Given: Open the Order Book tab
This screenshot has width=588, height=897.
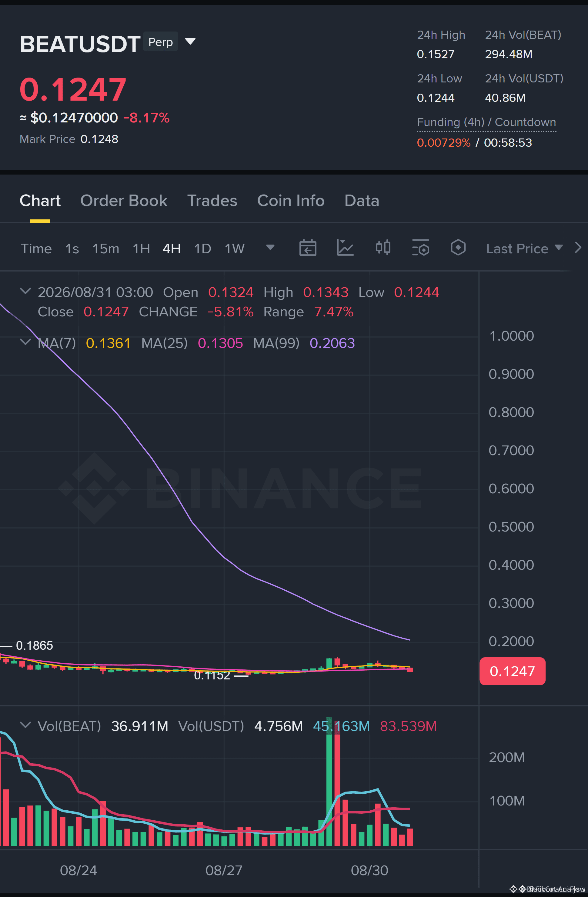Looking at the screenshot, I should (x=124, y=201).
